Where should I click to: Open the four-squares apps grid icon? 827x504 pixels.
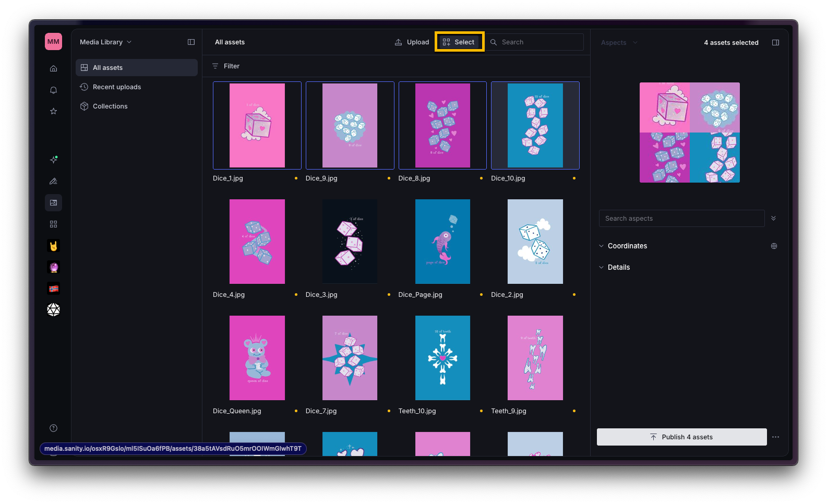[x=53, y=224]
